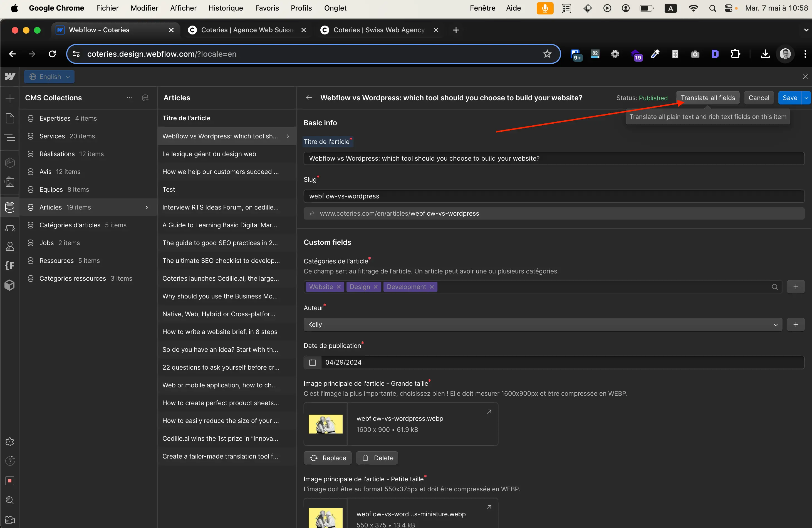Open Chrome downloads icon
The image size is (812, 528).
pos(765,54)
